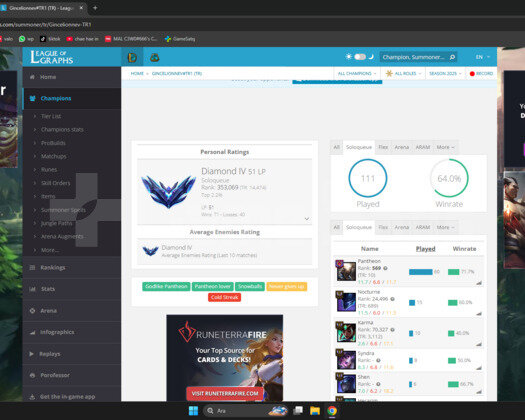Open Probuilds in the sidebar
This screenshot has width=525, height=420.
point(53,143)
